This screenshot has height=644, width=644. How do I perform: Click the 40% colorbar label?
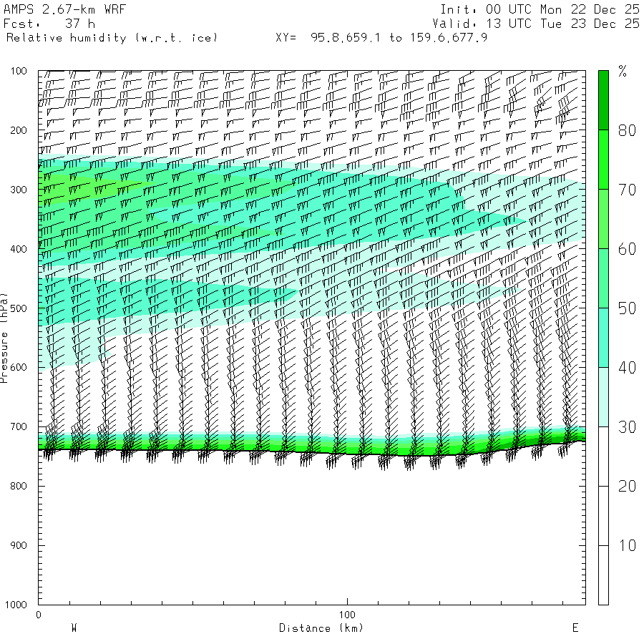pos(627,368)
